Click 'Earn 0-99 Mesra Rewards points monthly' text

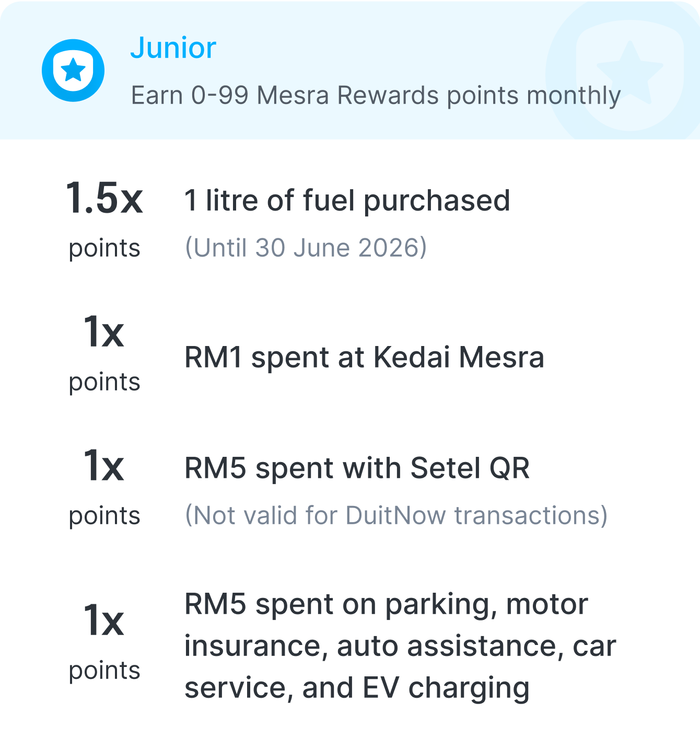pyautogui.click(x=376, y=96)
